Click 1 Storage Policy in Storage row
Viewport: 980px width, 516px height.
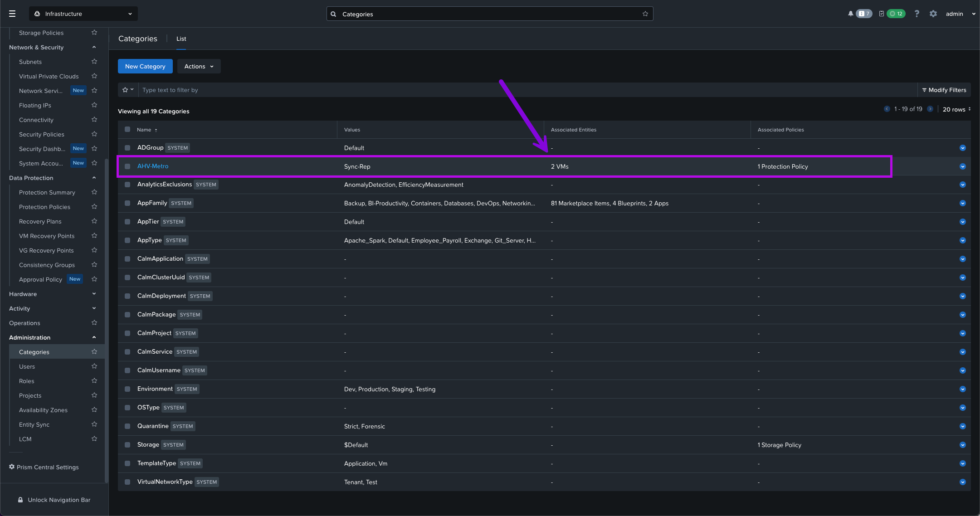(x=780, y=445)
